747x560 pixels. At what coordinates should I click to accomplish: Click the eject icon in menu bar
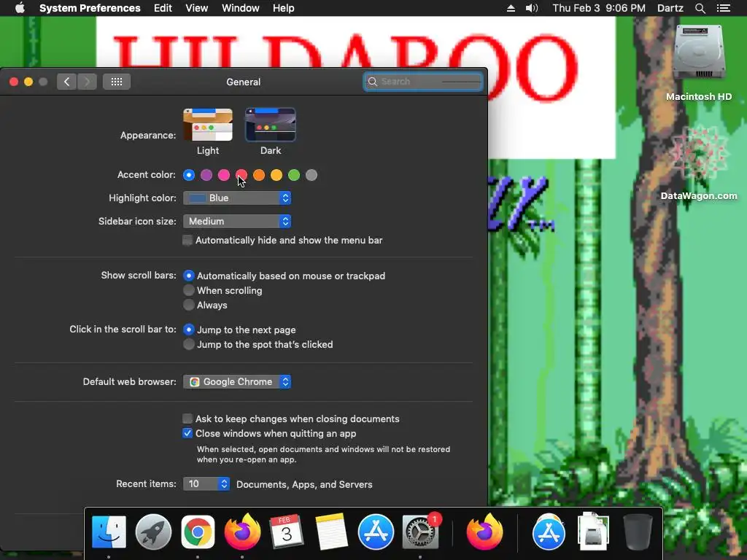pyautogui.click(x=511, y=8)
